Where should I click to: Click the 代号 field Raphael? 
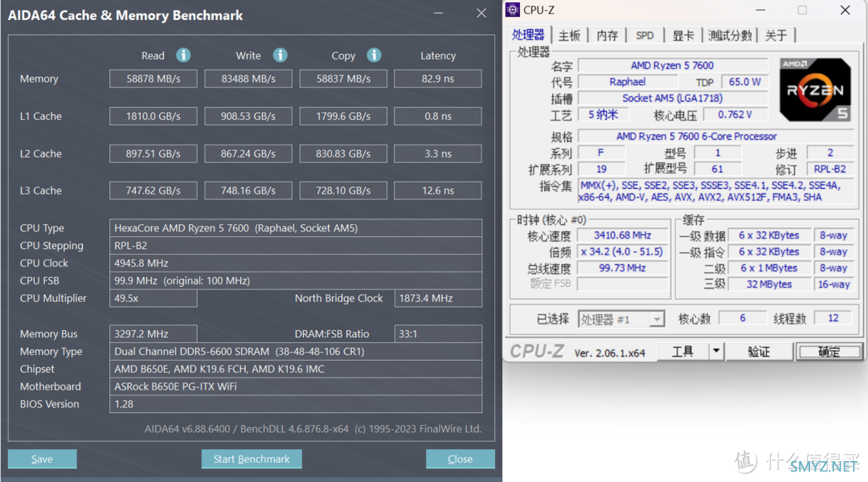coord(627,82)
